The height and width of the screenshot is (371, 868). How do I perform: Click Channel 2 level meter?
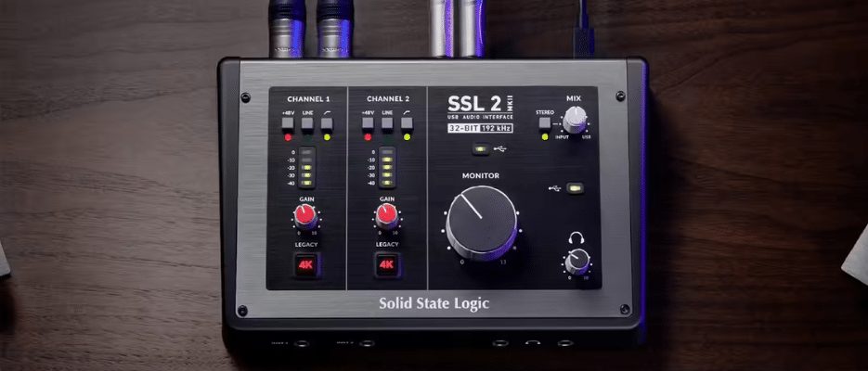pyautogui.click(x=387, y=167)
